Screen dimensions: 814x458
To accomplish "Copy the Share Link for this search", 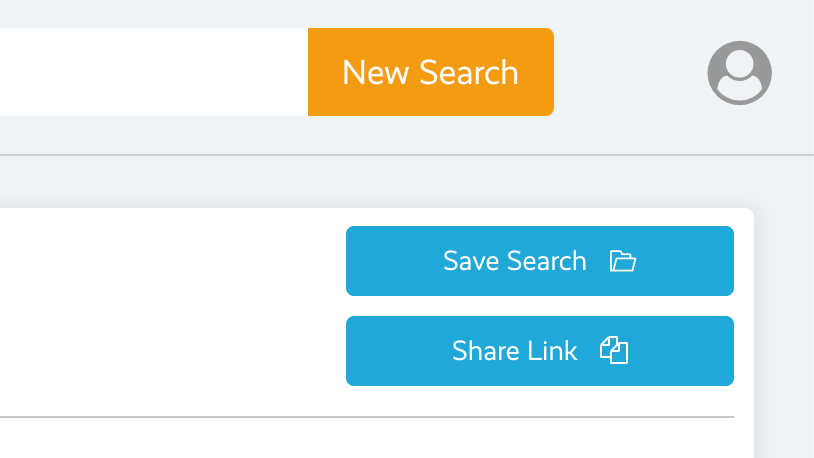I will pos(540,351).
